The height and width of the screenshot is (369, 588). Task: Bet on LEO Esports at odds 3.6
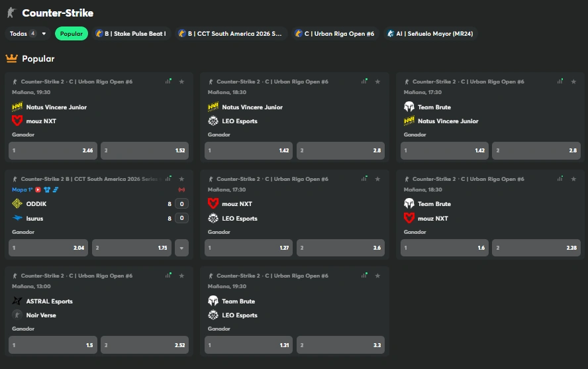click(x=340, y=248)
